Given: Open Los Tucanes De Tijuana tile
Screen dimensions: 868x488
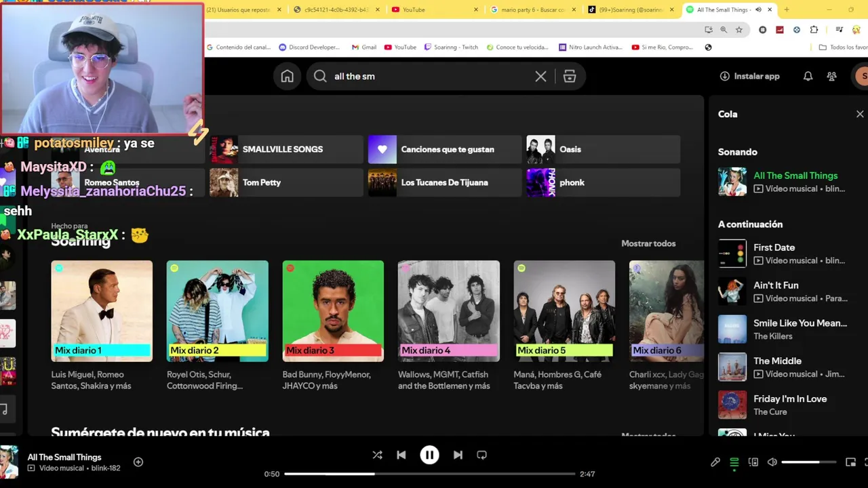Looking at the screenshot, I should (445, 182).
